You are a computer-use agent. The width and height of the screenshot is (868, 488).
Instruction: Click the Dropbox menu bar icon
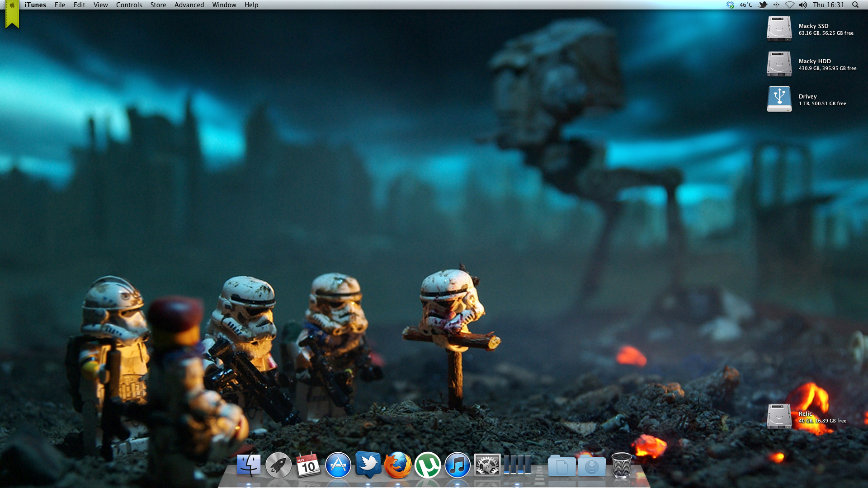[x=730, y=5]
